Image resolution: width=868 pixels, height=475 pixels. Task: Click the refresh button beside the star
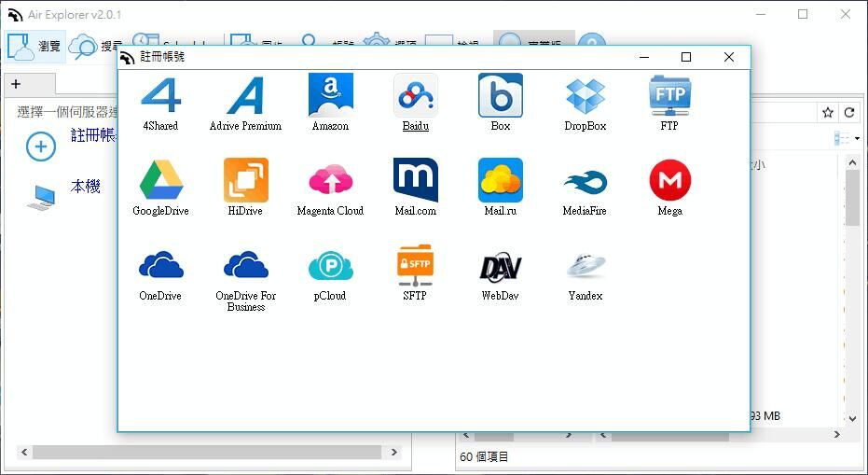click(849, 112)
